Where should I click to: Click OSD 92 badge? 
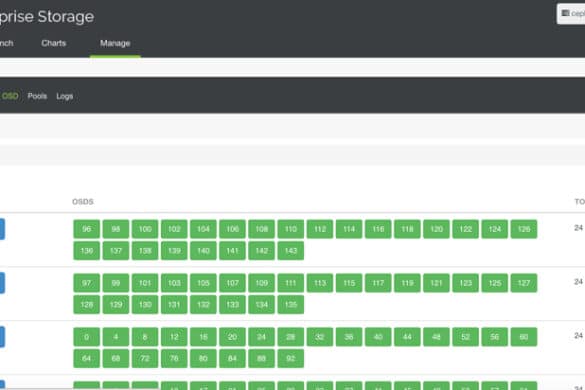[291, 359]
